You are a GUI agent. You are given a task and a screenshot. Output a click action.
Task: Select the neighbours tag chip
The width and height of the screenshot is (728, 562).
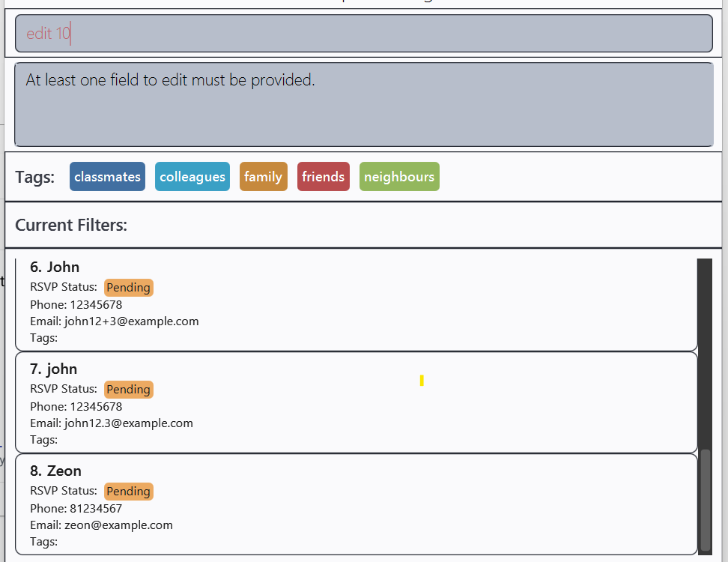[x=399, y=177]
